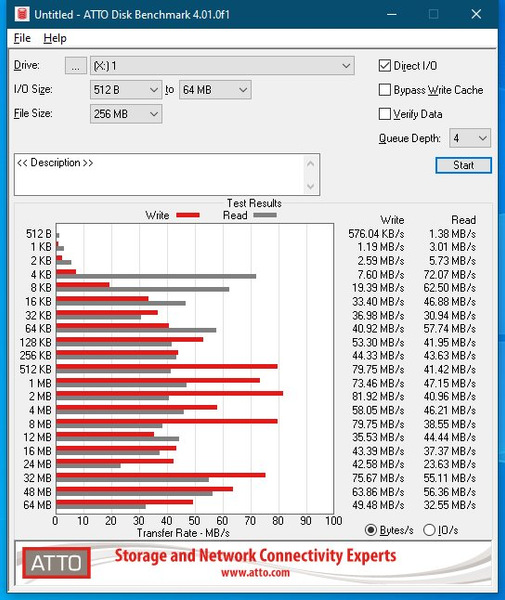Click the Read column header
Image resolution: width=505 pixels, height=600 pixels.
click(x=463, y=220)
